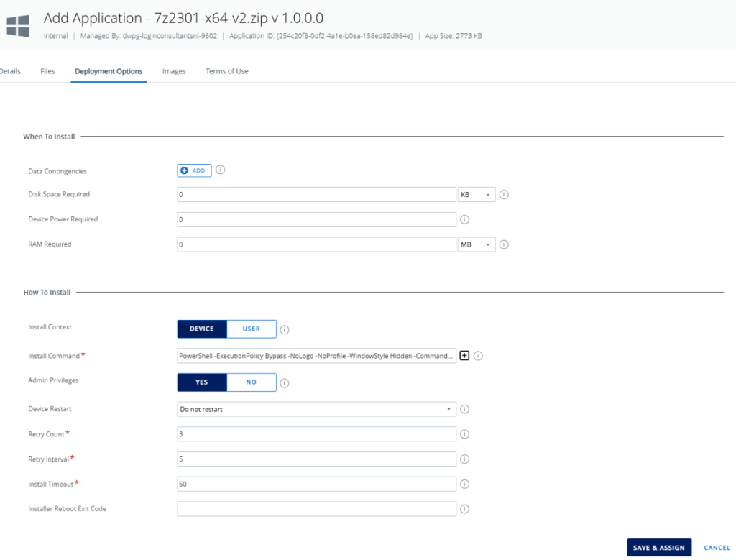Open Device Restart dropdown
Viewport: 736px width, 560px height.
coord(316,409)
